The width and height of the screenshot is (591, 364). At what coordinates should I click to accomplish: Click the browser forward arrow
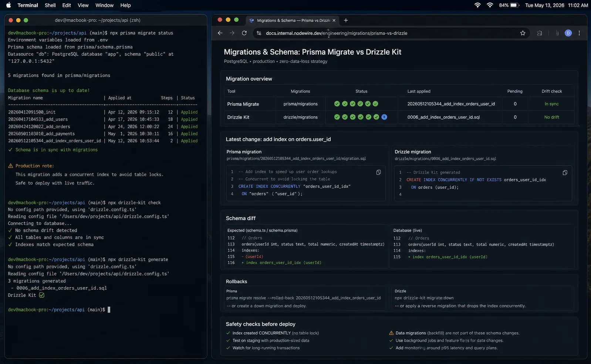[x=232, y=33]
